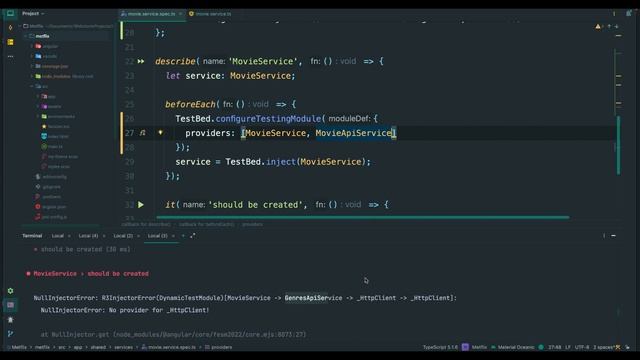Viewport: 640px width, 360px height.
Task: Expand the .vscode folder
Action: (x=32, y=56)
